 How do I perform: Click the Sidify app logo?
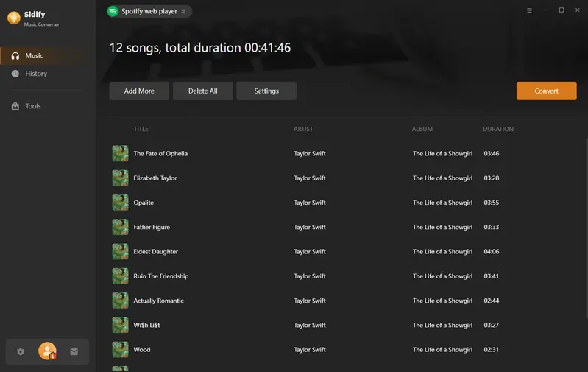click(x=13, y=18)
